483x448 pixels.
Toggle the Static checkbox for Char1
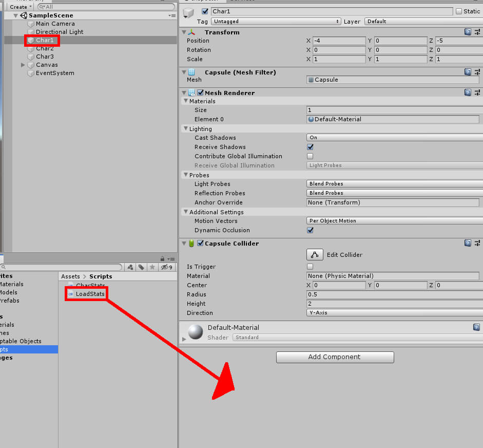(459, 11)
